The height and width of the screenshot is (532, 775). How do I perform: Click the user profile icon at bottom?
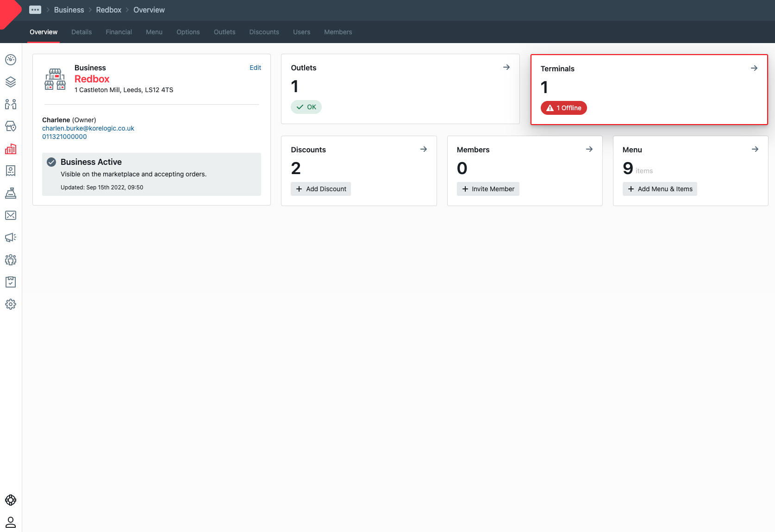point(11,522)
